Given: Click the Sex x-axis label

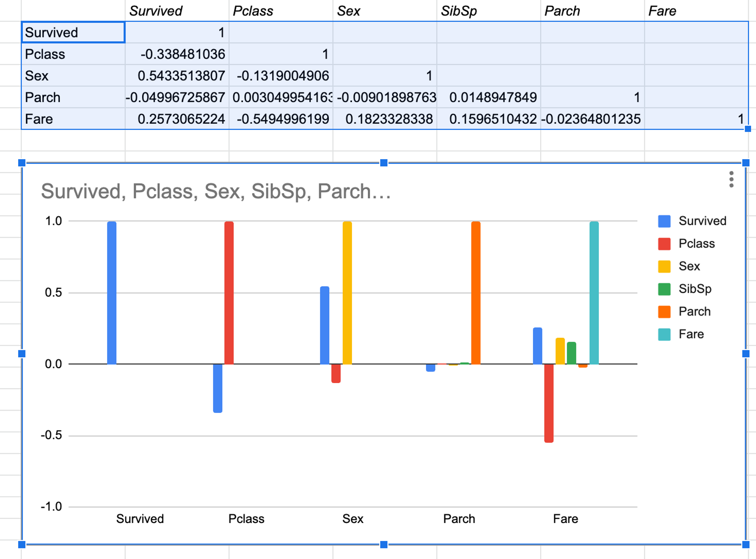Looking at the screenshot, I should point(353,519).
